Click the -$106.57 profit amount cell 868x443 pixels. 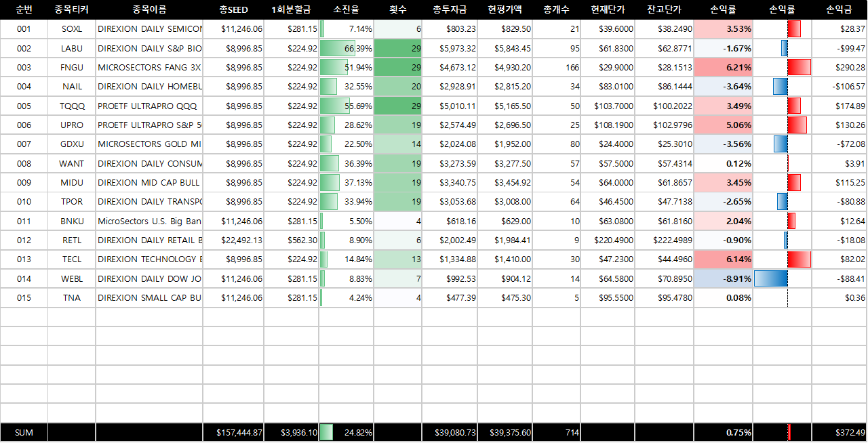tap(840, 87)
